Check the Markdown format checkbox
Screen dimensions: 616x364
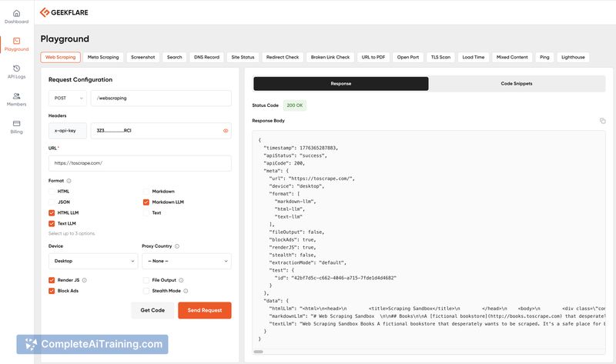tap(146, 192)
